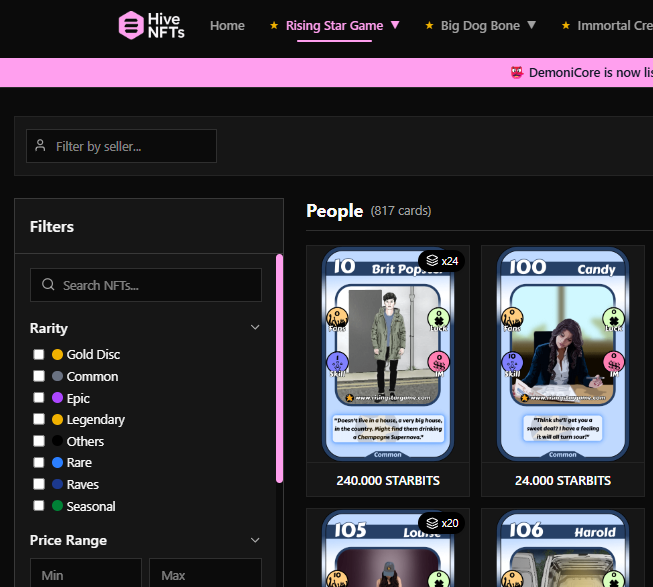Image resolution: width=653 pixels, height=587 pixels.
Task: Click the stack icon on Louise card
Action: [431, 523]
